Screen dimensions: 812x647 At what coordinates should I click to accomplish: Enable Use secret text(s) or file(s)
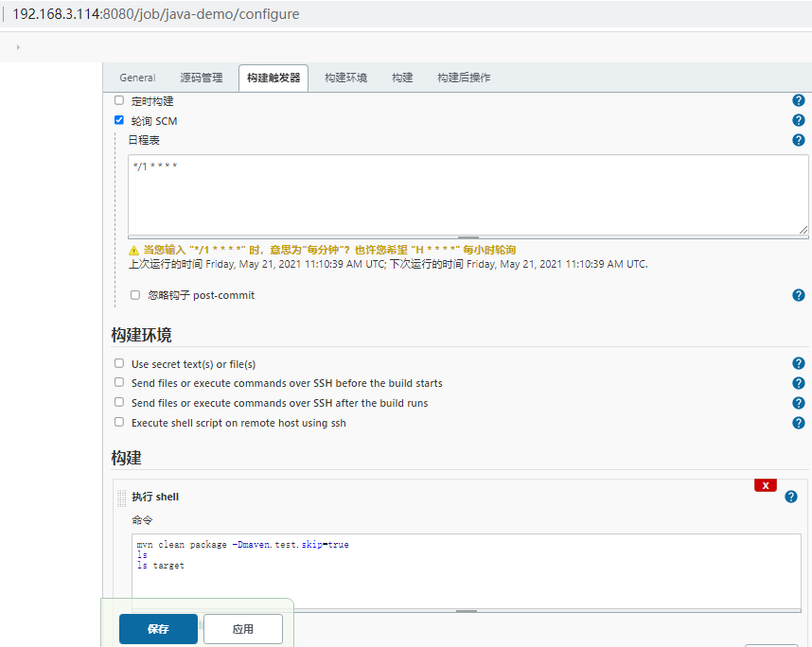[x=119, y=363]
